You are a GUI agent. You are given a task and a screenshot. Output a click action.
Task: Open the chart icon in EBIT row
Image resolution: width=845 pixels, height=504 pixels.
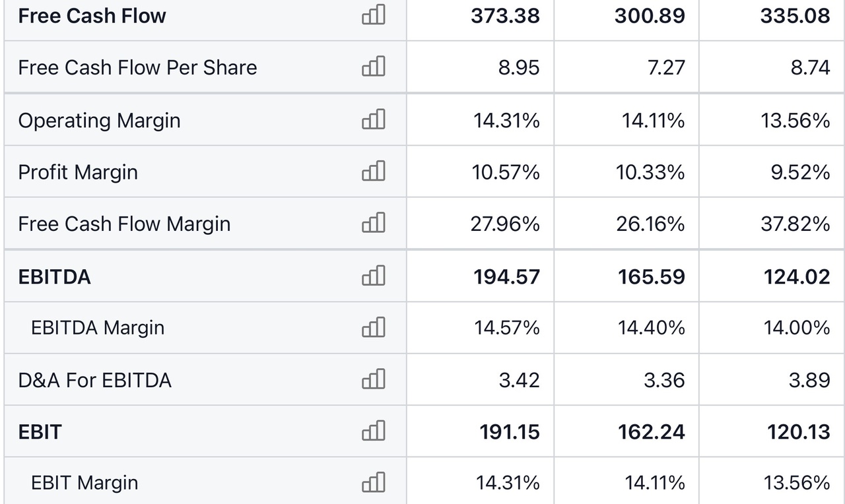374,431
